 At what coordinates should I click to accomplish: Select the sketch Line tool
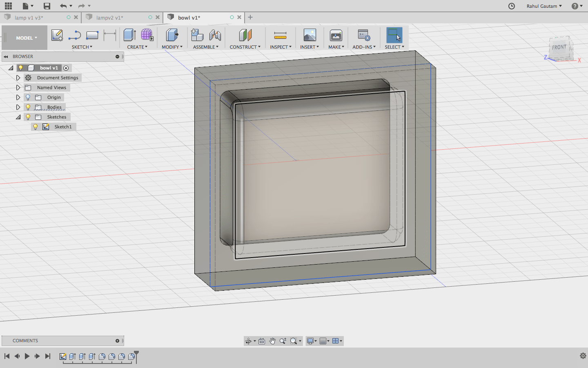click(75, 35)
